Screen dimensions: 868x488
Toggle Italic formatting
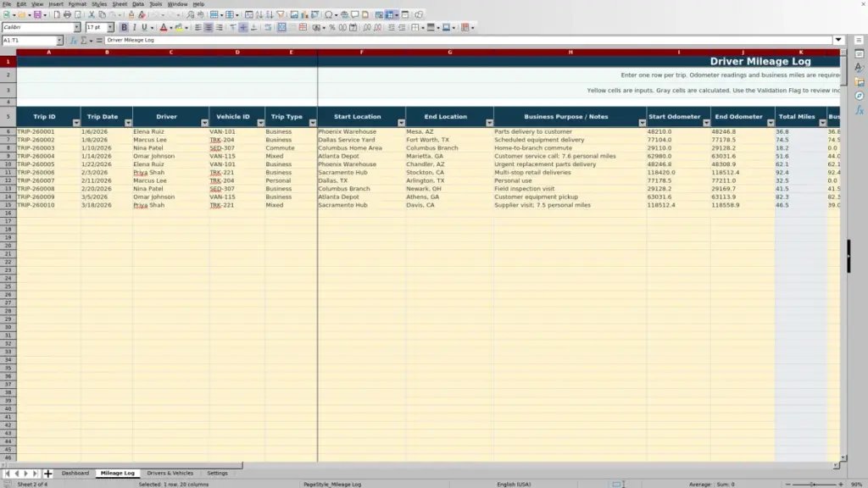coord(134,28)
